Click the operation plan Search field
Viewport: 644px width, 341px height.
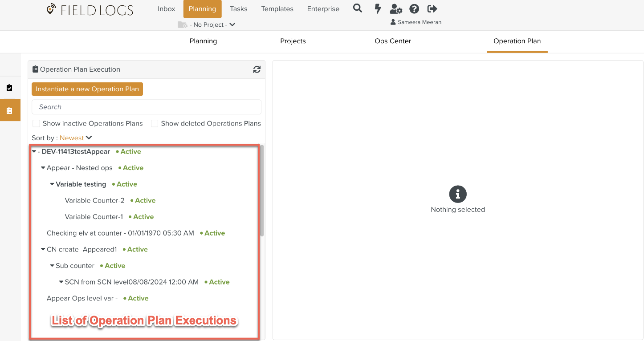(146, 107)
